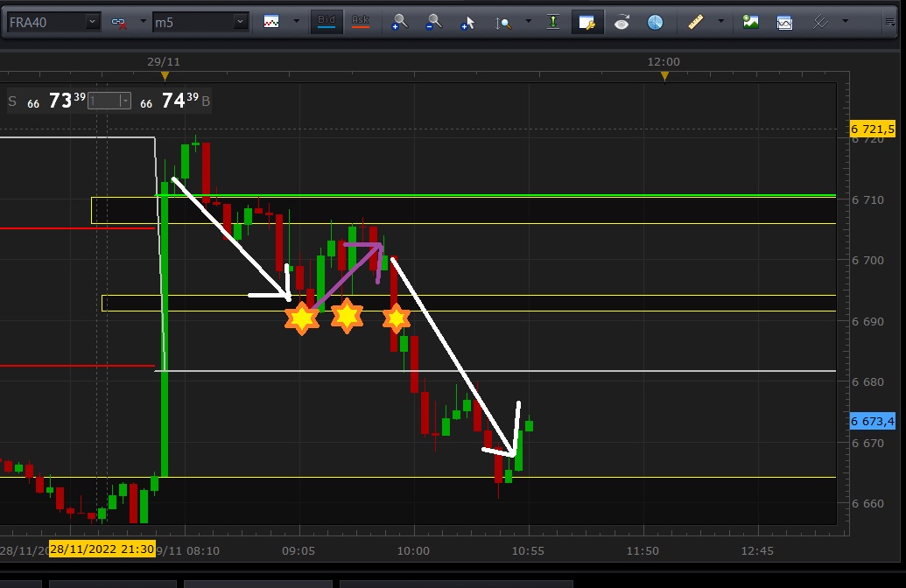906x588 pixels.
Task: Click the zoom out magnifier
Action: [433, 22]
